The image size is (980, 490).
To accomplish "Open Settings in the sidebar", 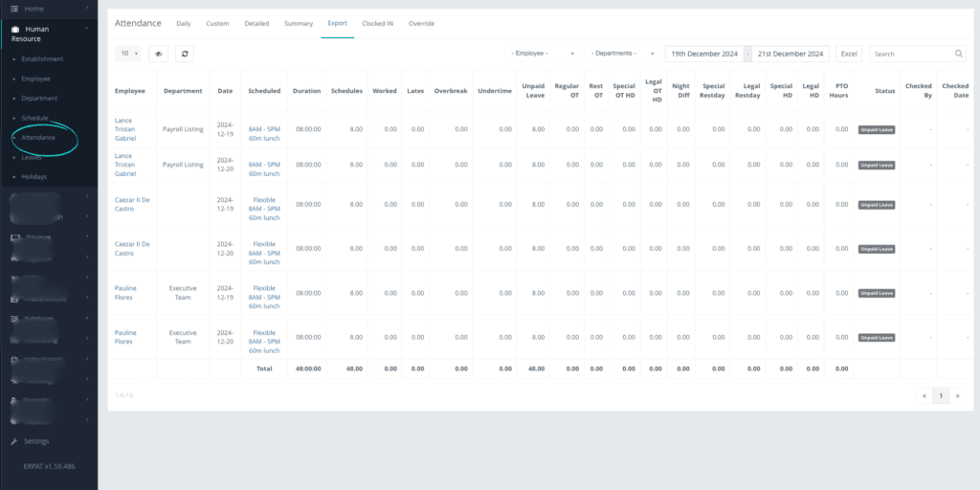I will click(36, 441).
